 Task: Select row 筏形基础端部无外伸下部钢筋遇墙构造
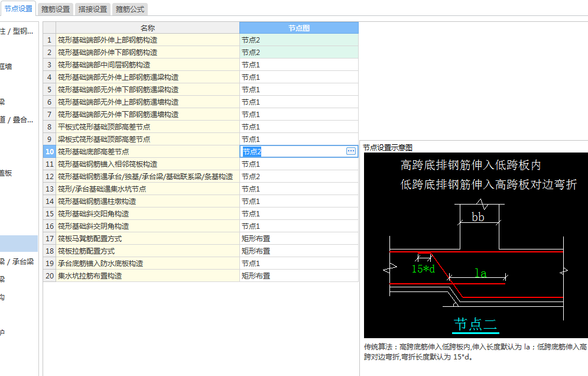(x=148, y=115)
